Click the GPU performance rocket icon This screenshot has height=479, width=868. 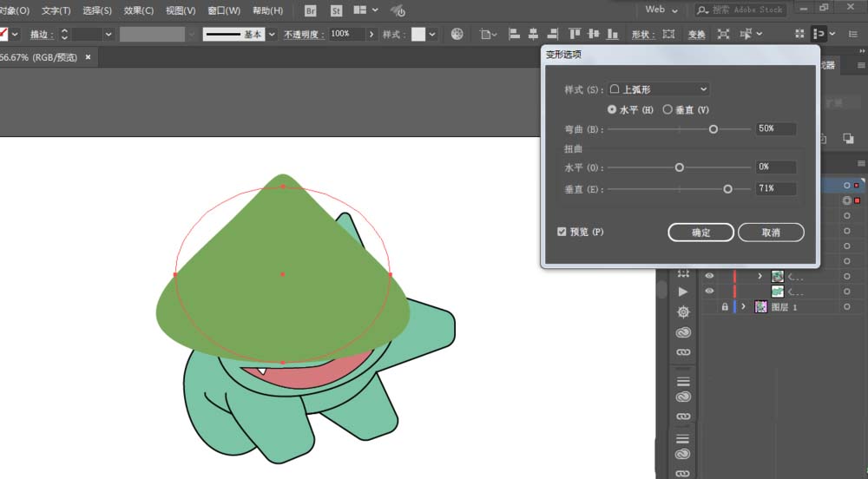point(398,10)
